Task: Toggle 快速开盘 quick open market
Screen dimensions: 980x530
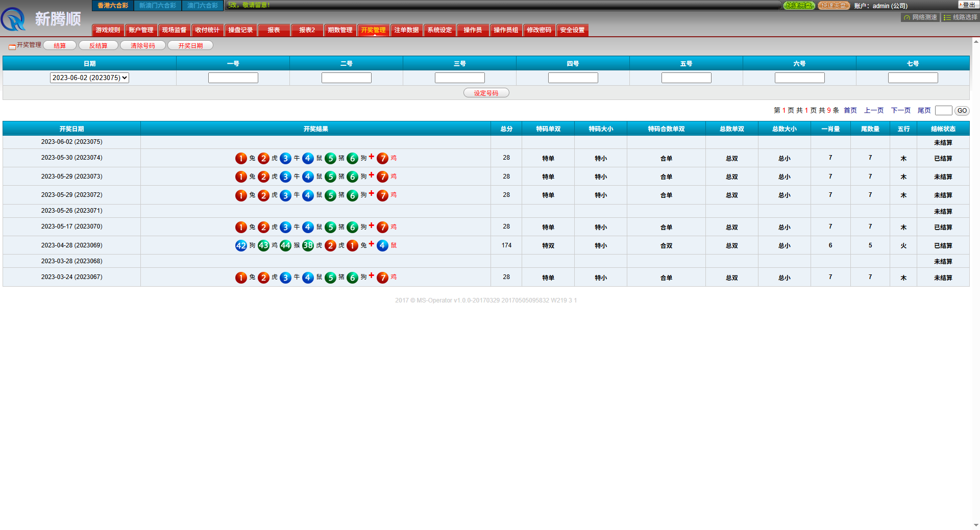Action: [x=799, y=6]
